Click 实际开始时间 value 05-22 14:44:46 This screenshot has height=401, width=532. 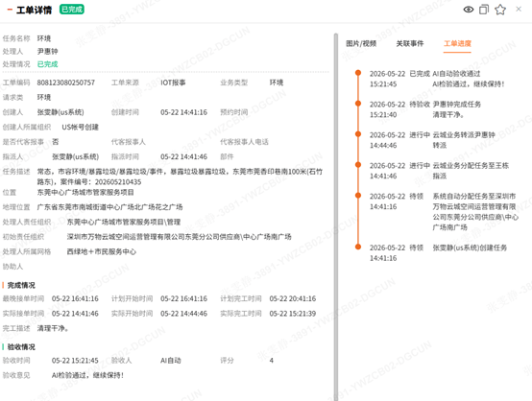183,314
